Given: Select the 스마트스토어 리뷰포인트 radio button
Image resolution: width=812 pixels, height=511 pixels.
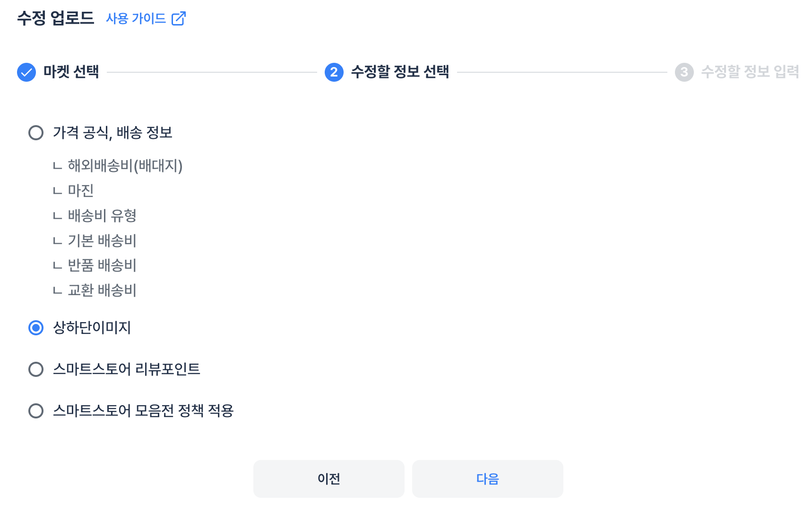Looking at the screenshot, I should click(x=35, y=370).
